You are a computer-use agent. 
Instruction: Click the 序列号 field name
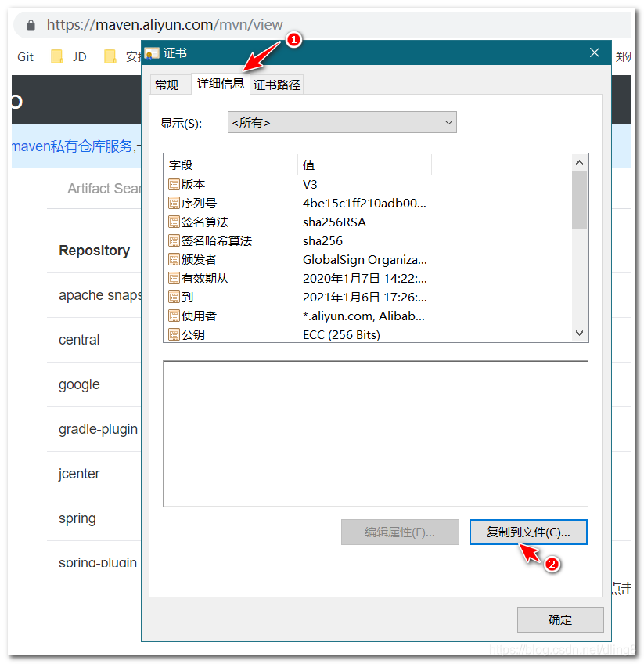click(x=199, y=204)
